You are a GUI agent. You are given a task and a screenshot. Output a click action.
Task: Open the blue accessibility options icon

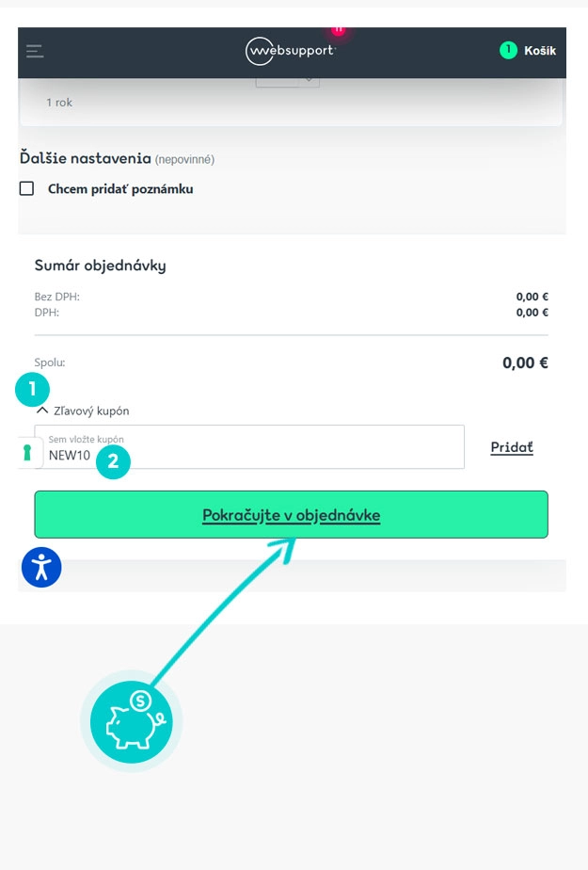(x=40, y=568)
